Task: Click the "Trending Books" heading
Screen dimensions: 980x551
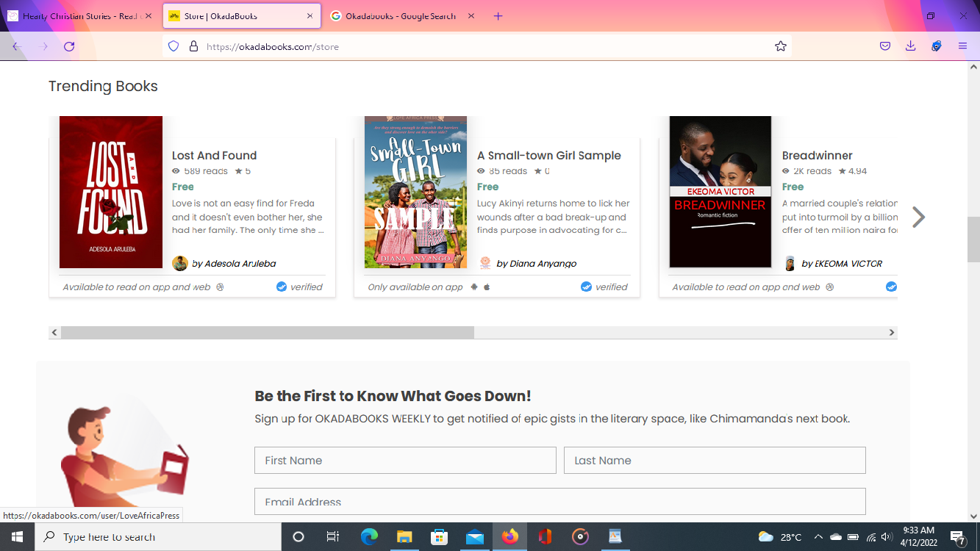Action: pos(103,86)
